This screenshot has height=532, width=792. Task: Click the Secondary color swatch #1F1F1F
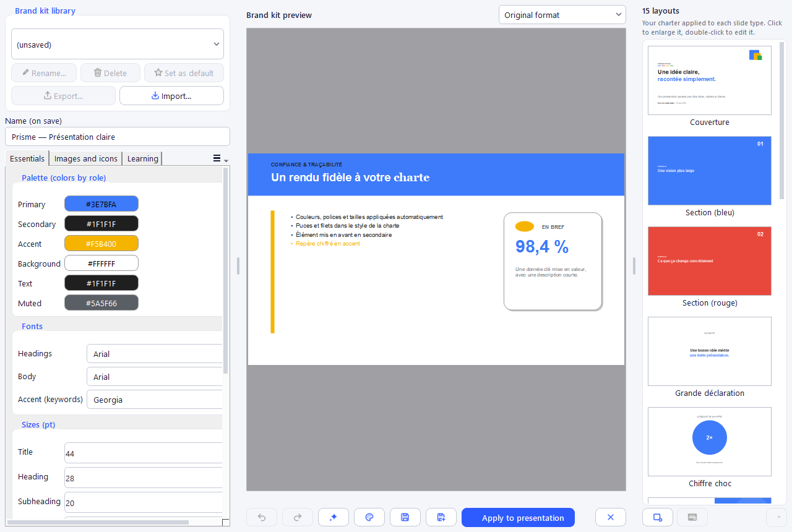point(101,224)
